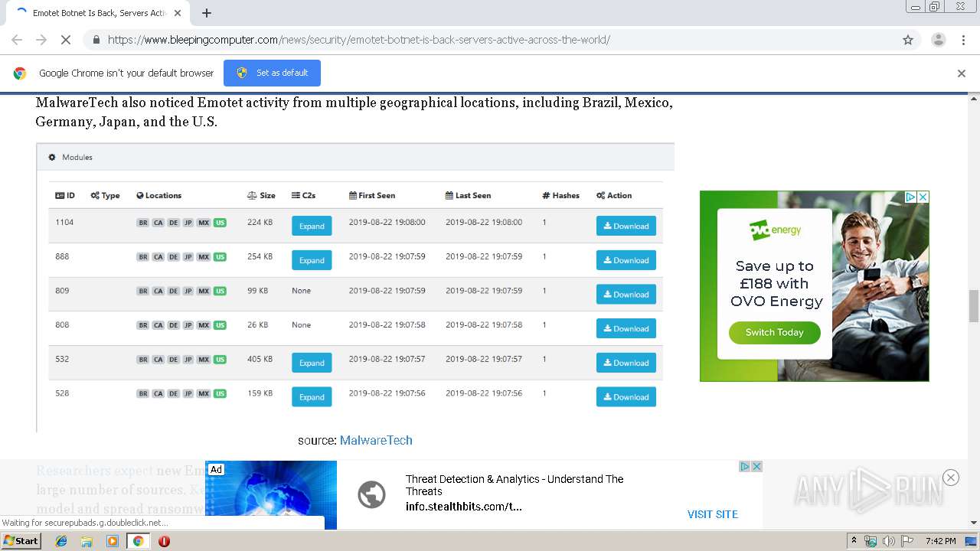Dismiss the default browser notification bar
980x551 pixels.
tap(962, 73)
